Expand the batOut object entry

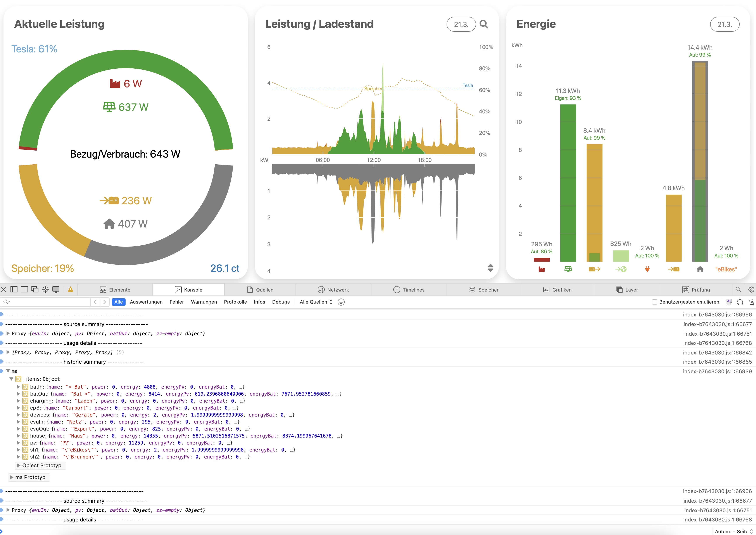click(18, 394)
